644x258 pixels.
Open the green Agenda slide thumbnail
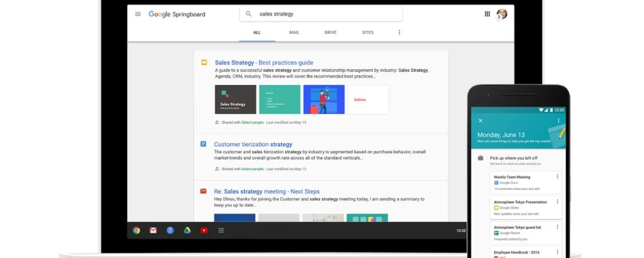point(280,100)
